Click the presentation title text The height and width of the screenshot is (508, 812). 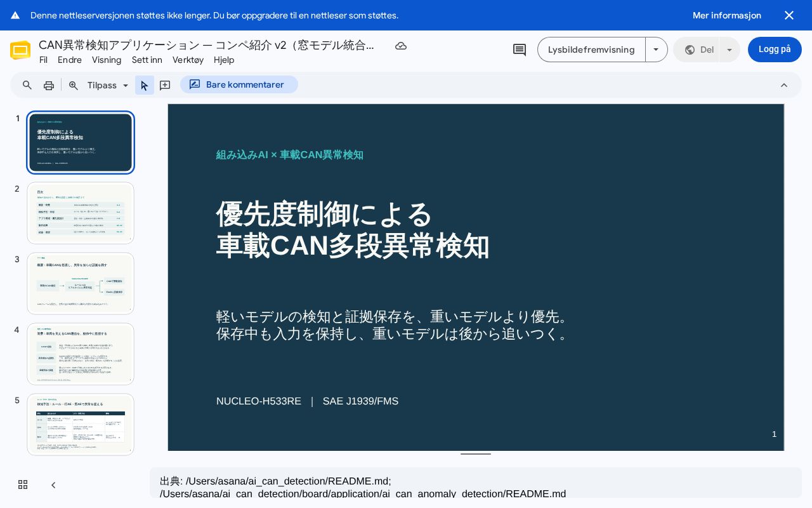[x=206, y=45]
